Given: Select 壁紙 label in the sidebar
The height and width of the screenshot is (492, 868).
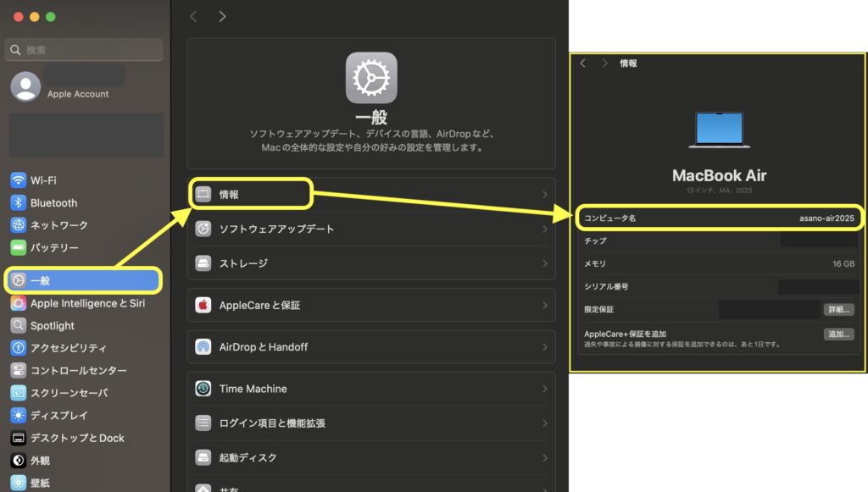Looking at the screenshot, I should (40, 483).
